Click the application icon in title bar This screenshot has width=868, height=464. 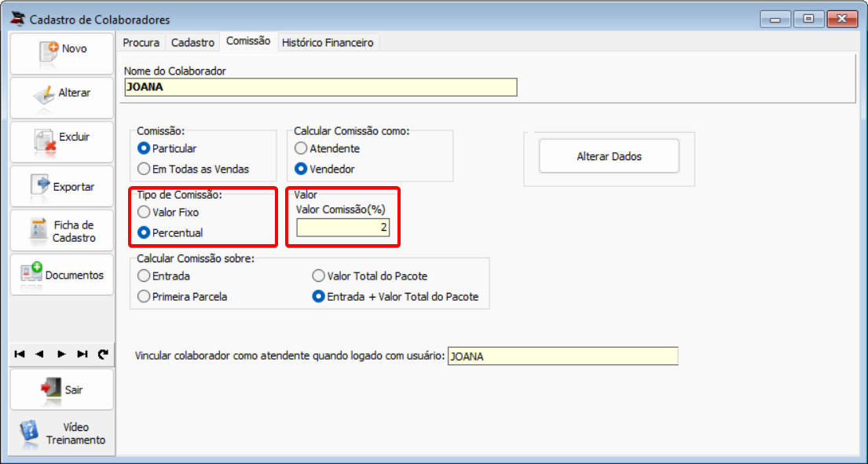click(18, 20)
